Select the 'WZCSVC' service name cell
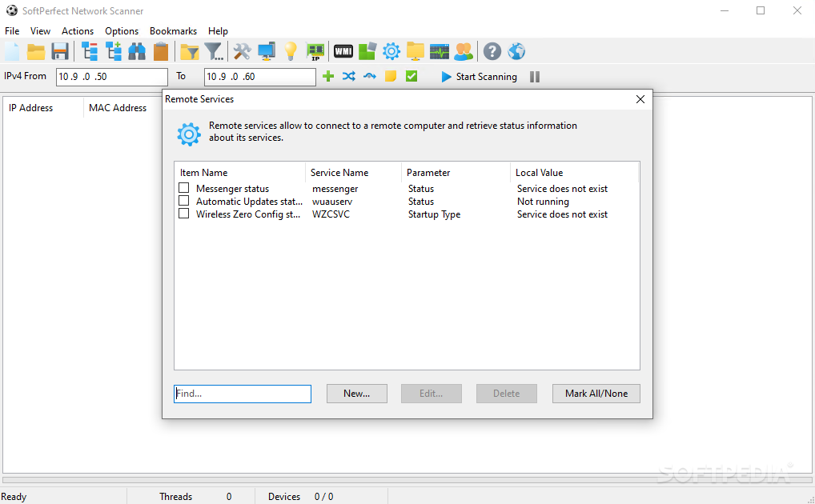The image size is (815, 504). point(331,214)
